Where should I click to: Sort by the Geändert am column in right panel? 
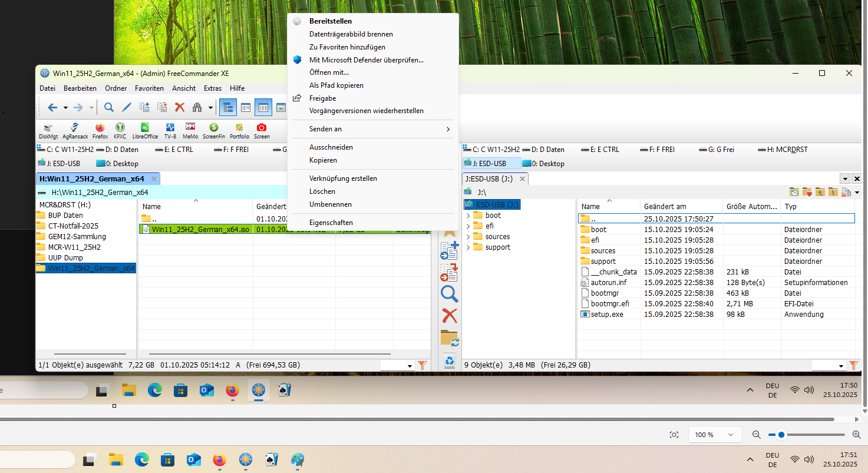click(x=681, y=207)
